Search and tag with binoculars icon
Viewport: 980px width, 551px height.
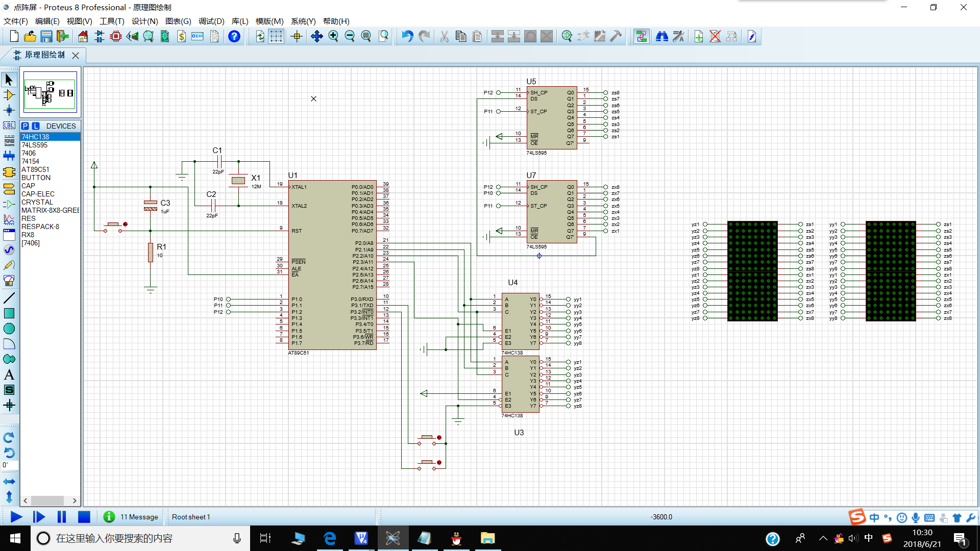tap(662, 36)
